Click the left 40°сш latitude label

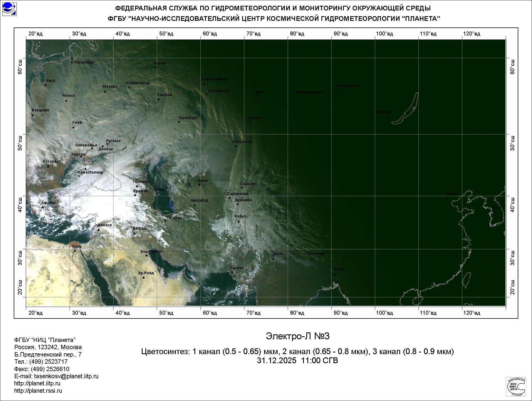tap(20, 204)
